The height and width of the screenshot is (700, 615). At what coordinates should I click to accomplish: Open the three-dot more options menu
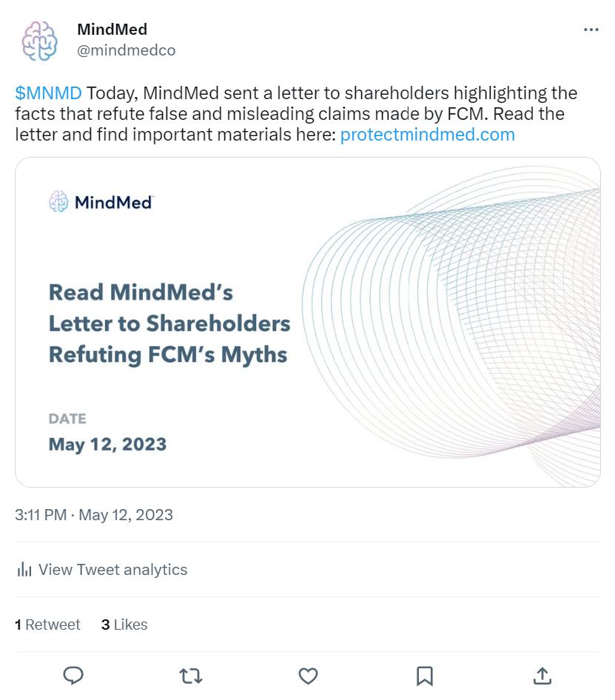click(591, 30)
